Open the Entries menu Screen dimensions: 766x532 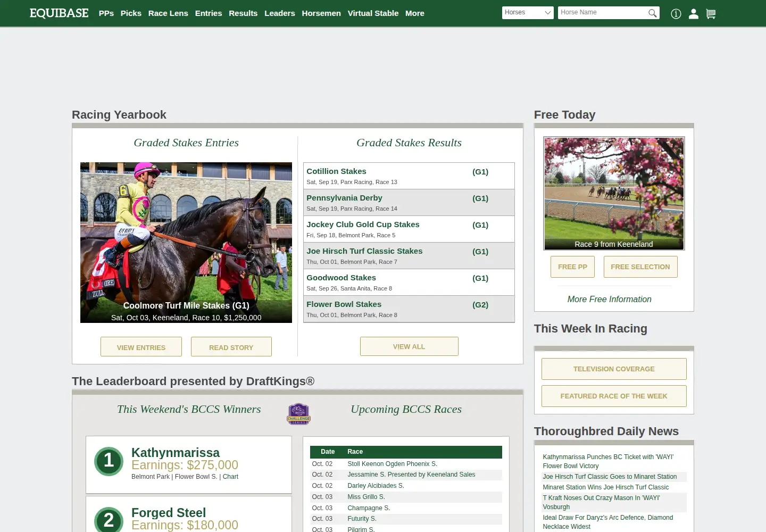pos(209,13)
